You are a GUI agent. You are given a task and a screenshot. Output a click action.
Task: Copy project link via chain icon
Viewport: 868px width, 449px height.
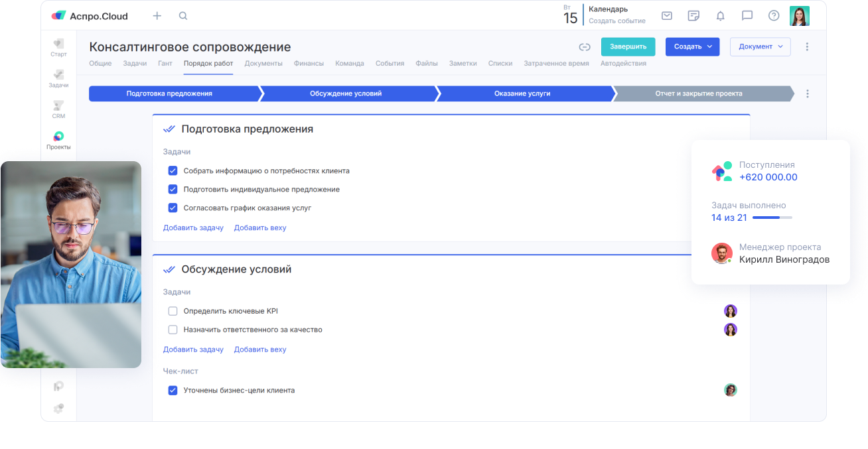click(x=585, y=47)
